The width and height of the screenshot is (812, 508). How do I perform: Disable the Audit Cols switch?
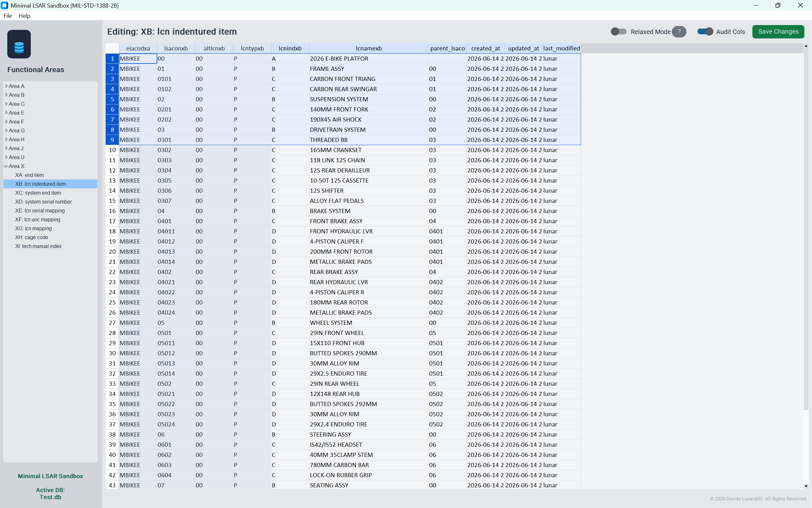(705, 31)
